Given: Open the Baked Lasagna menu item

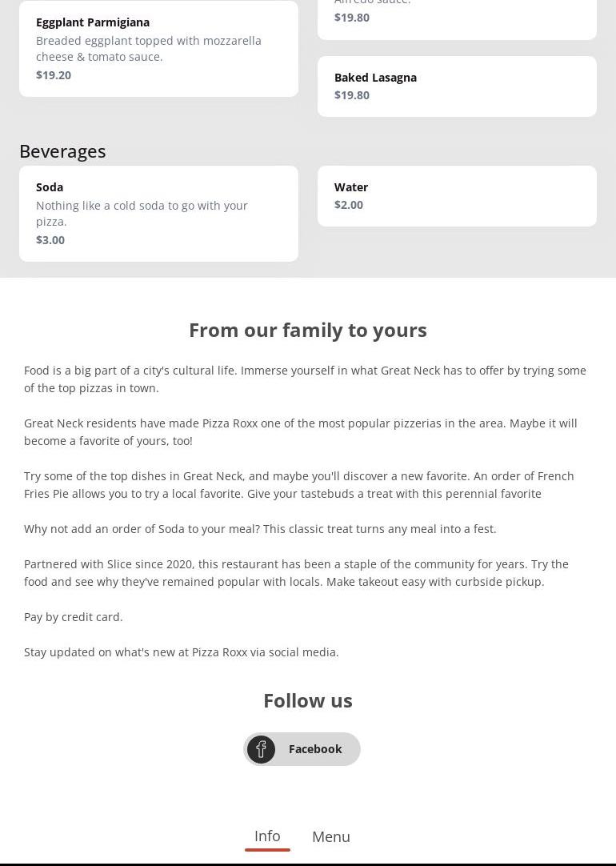Looking at the screenshot, I should click(375, 78).
